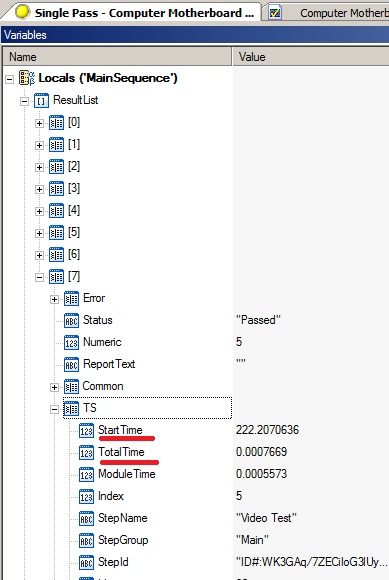Click the ResultList array icon
Viewport: 389px width, 580px height.
[41, 100]
